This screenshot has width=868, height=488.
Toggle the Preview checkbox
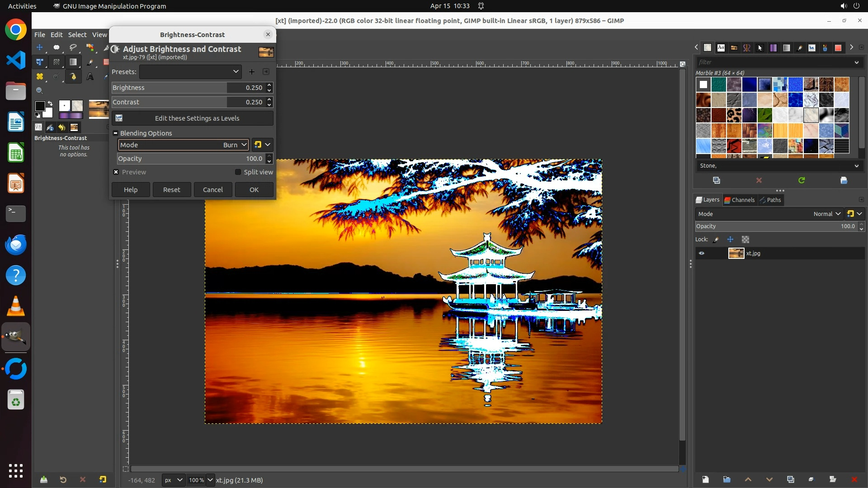pos(116,172)
